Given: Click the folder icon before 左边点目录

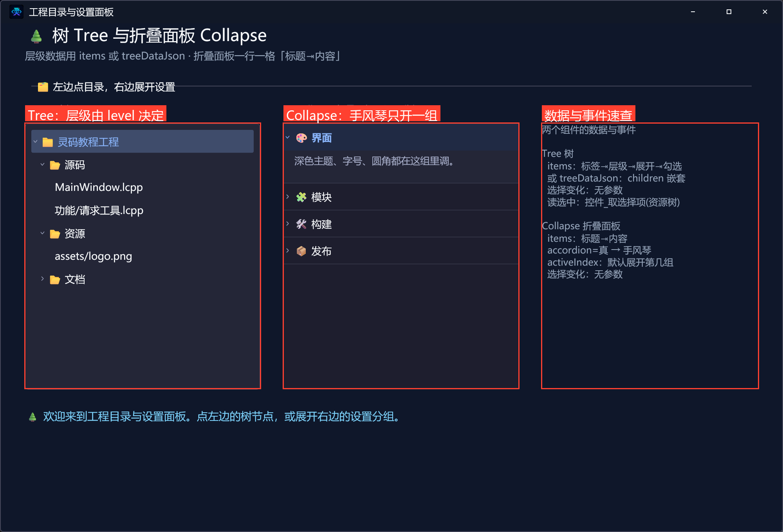Looking at the screenshot, I should pos(43,87).
